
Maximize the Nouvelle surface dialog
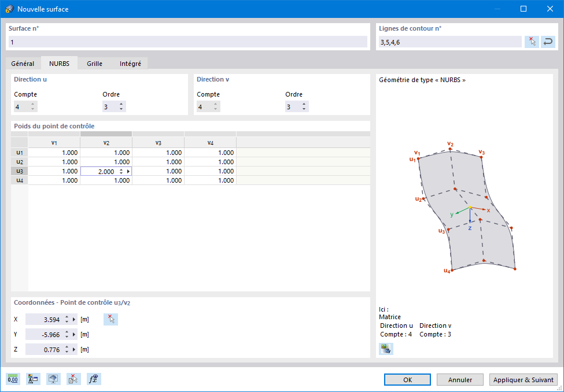click(524, 9)
